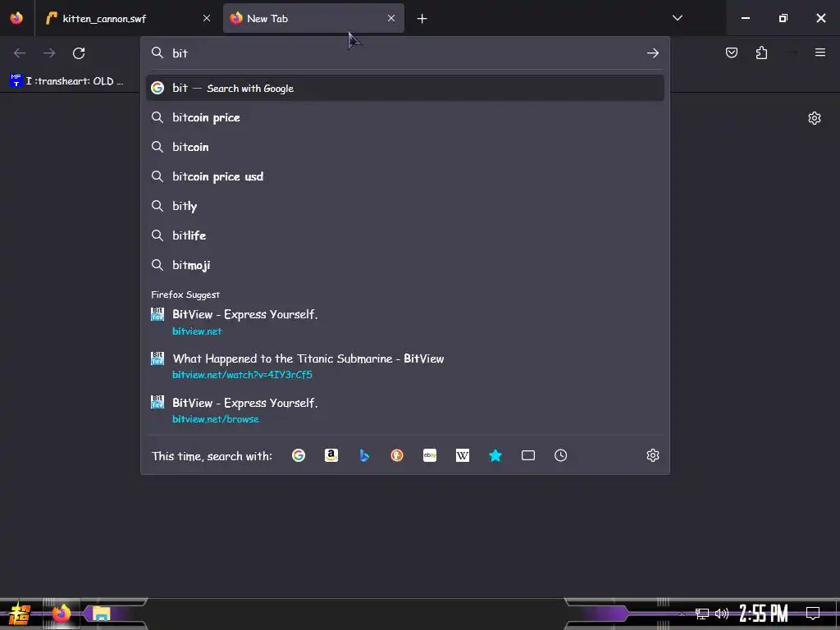Open a new tab with plus button
This screenshot has width=840, height=630.
click(422, 19)
